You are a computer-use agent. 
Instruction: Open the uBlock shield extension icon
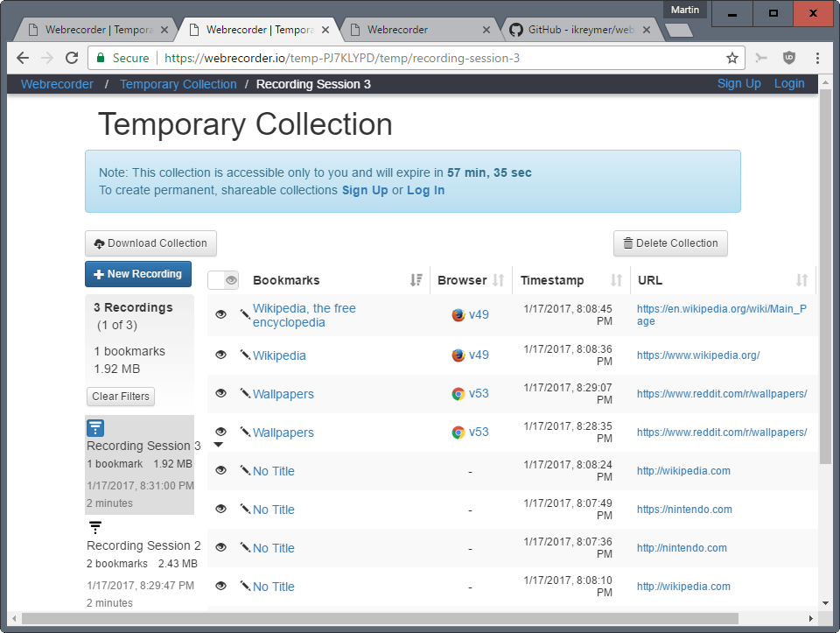coord(788,58)
